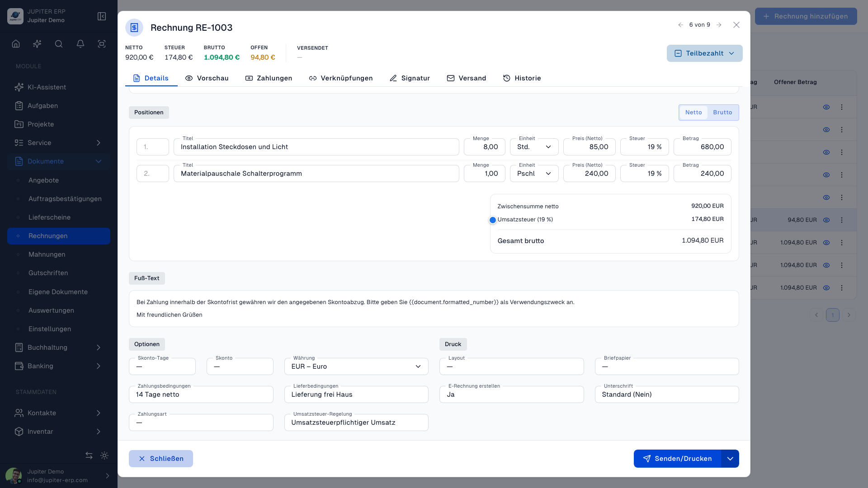The width and height of the screenshot is (868, 488).
Task: Switch positions to Brutto view
Action: coord(722,113)
